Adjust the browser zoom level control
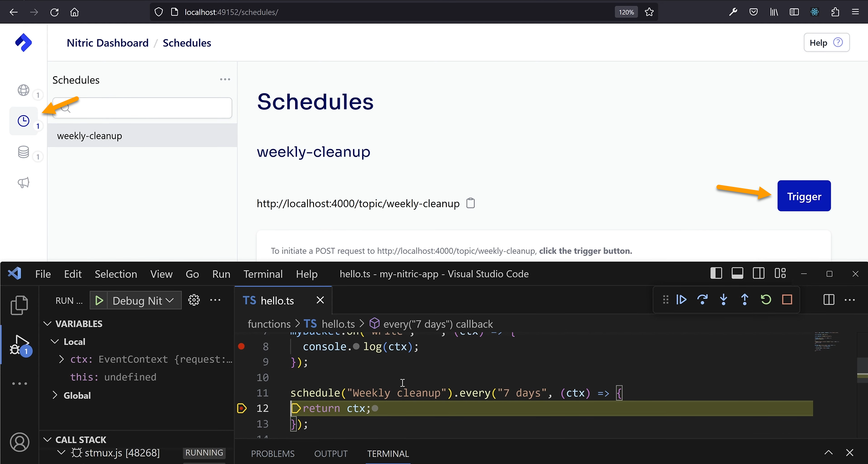 [626, 12]
